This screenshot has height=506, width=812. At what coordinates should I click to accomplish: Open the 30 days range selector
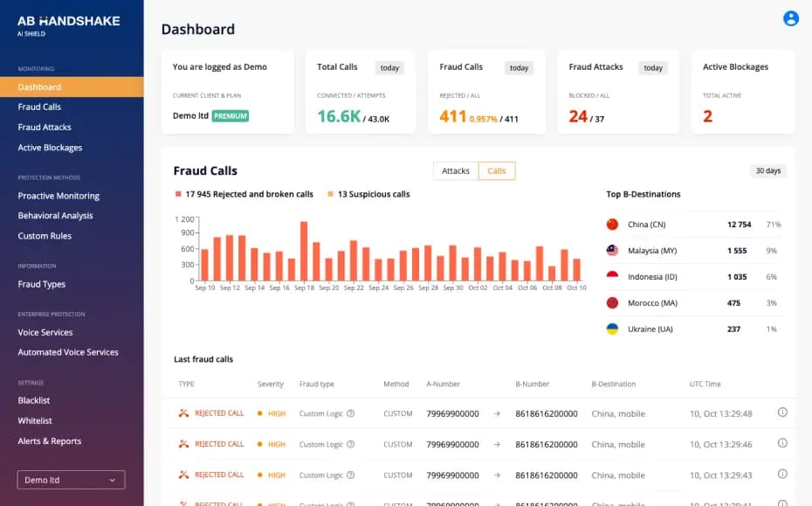tap(768, 170)
